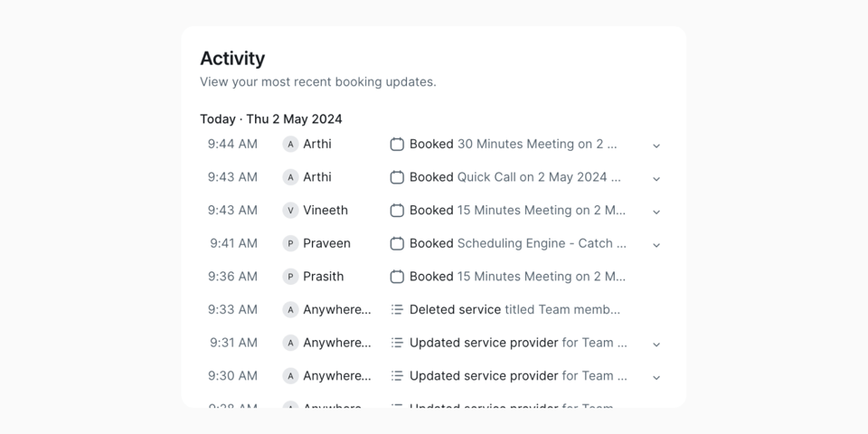Expand the 9:44 AM 30 Minutes Meeting entry

(x=656, y=146)
